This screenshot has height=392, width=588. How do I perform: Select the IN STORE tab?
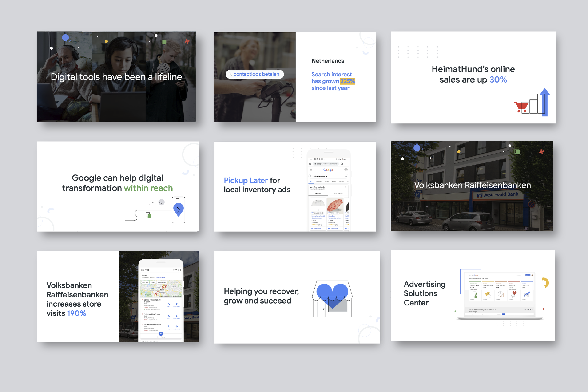tap(318, 193)
